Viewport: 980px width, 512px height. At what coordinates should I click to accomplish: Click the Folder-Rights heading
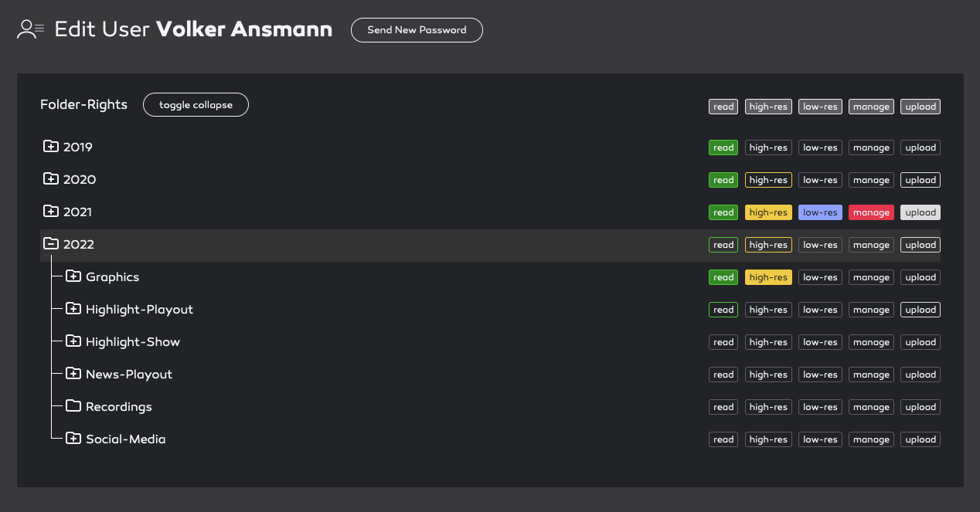[x=83, y=104]
